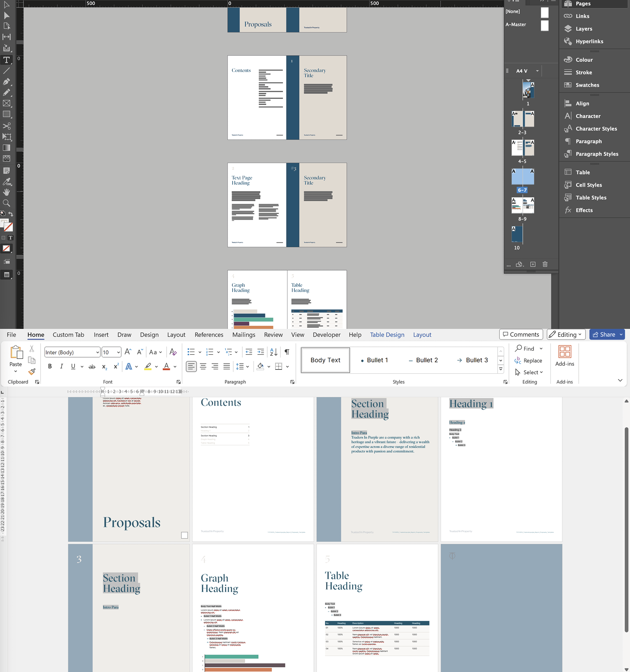The width and height of the screenshot is (630, 672).
Task: Switch to the References tab
Action: [x=209, y=335]
